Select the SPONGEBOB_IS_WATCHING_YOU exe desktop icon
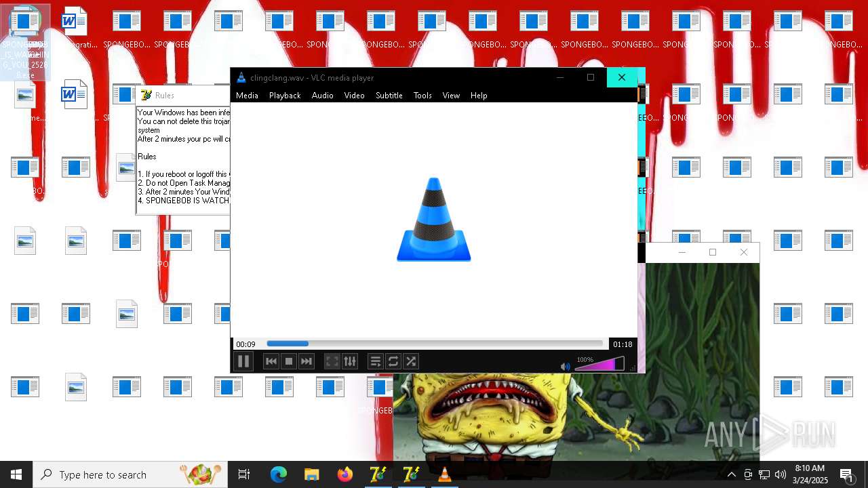The width and height of the screenshot is (868, 488). (x=25, y=42)
